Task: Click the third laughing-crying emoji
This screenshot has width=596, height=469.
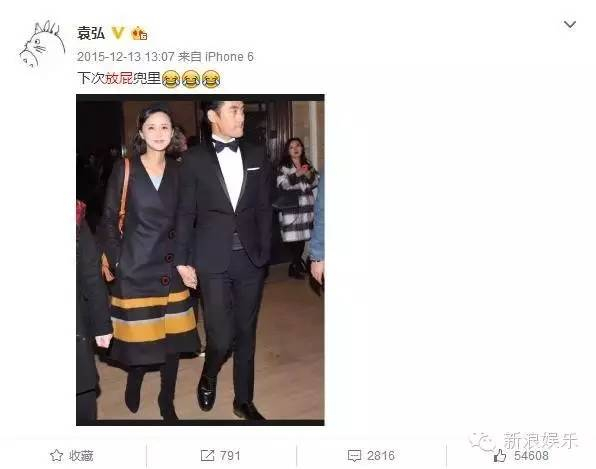Action: coord(211,79)
